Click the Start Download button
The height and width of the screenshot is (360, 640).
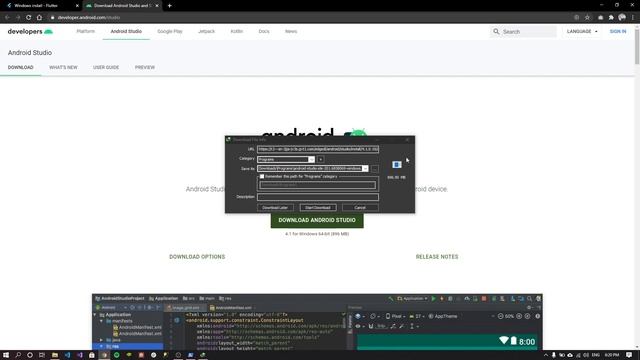(318, 207)
